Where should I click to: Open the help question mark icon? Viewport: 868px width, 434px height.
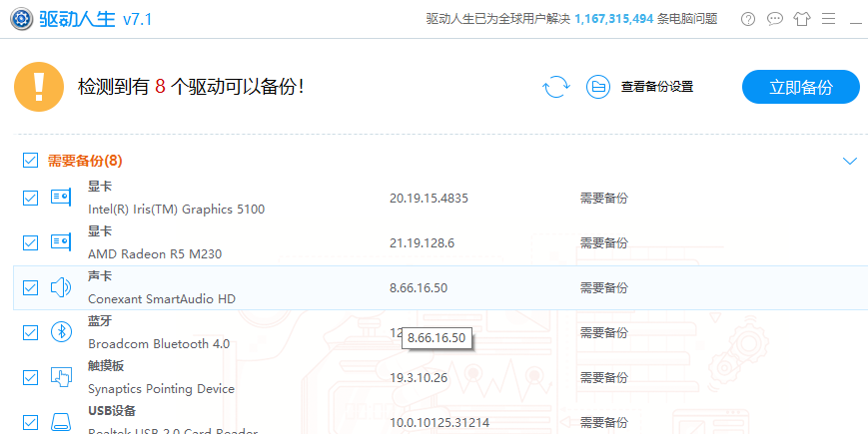747,19
